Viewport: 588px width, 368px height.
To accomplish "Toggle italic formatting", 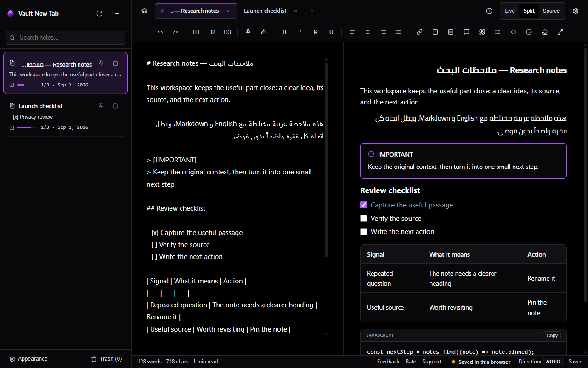I will [x=300, y=32].
